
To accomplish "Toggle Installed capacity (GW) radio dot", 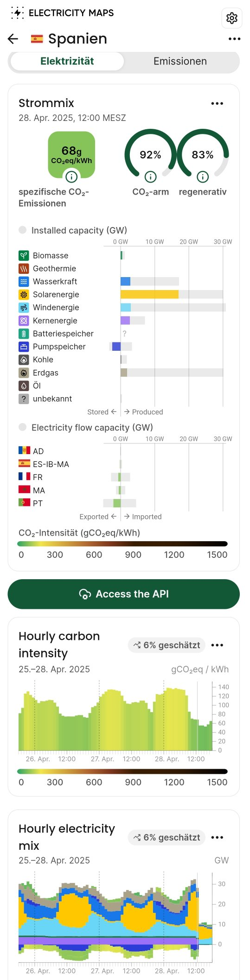I will click(x=22, y=230).
